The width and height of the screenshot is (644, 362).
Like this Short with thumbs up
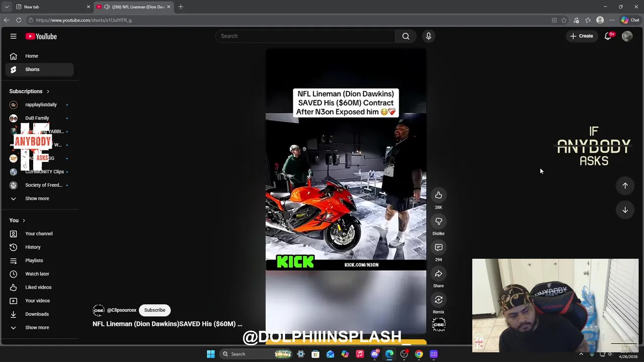tap(439, 195)
